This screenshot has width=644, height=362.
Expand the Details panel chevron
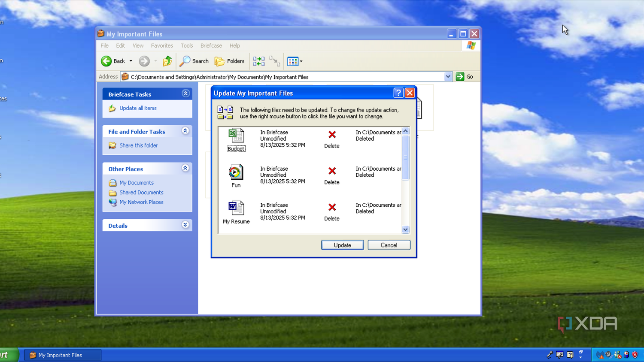185,224
